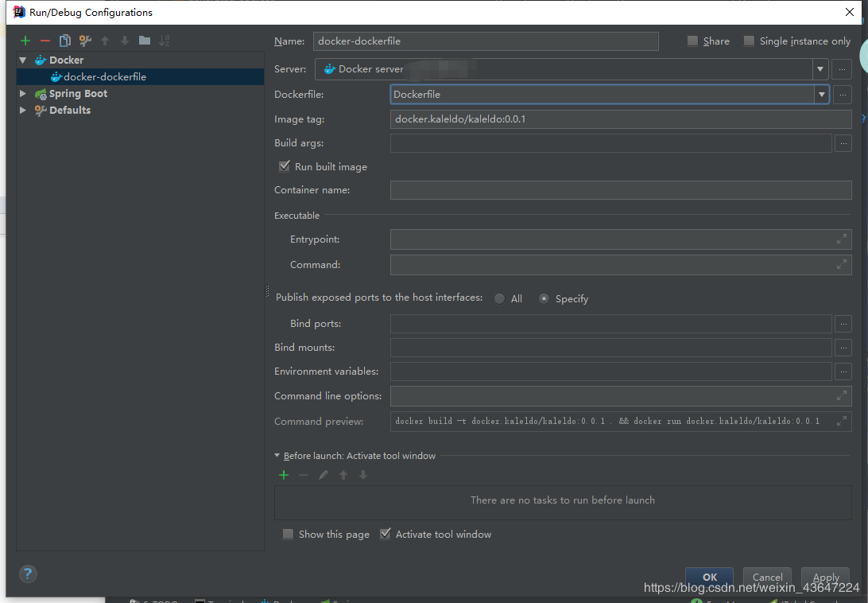
Task: Expand the Command field editor
Action: coord(842,264)
